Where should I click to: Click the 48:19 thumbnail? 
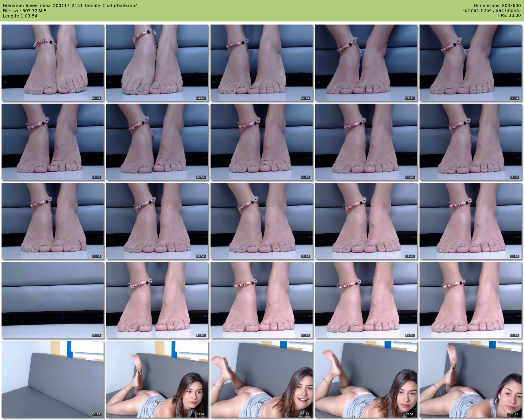tap(470, 300)
